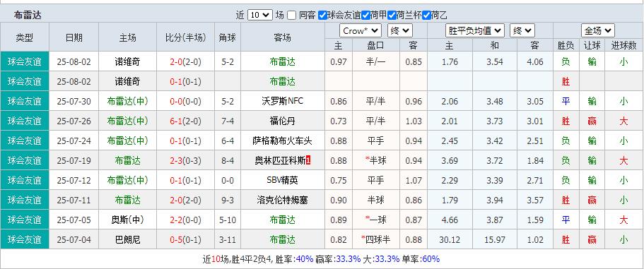Click the score 0-5(0-1) in the 巴朗尼 row
Screen dimensions: 644x269
click(186, 239)
